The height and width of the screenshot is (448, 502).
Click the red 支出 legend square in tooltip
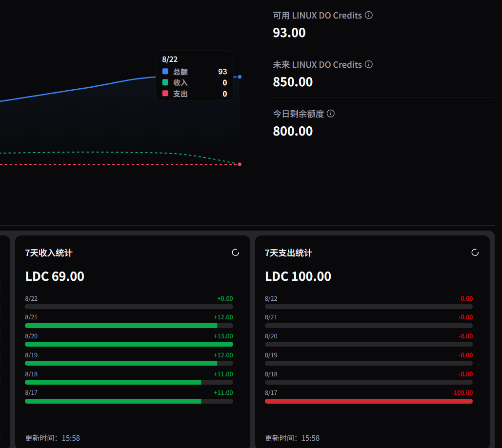(165, 94)
